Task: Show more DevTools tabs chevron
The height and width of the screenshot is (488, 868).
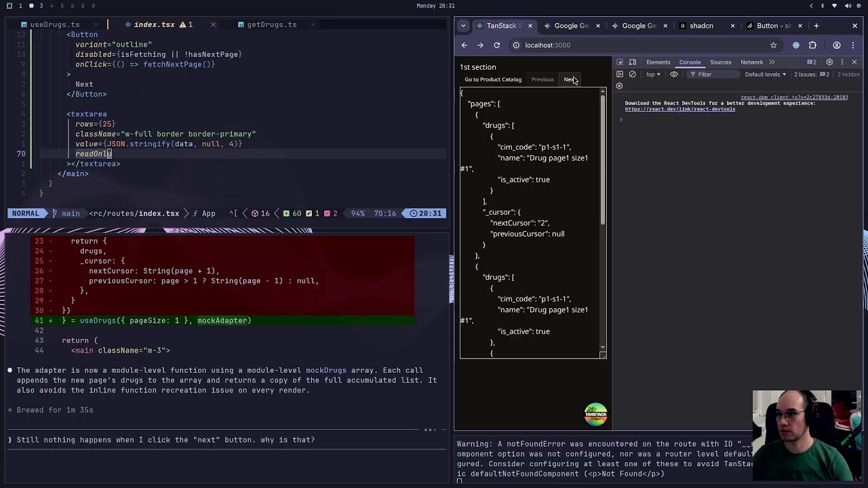Action: [x=772, y=62]
